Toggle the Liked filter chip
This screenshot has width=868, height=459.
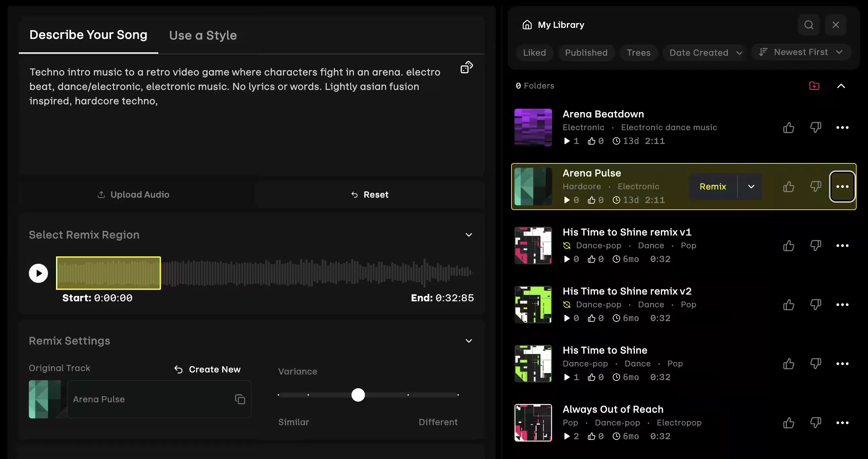(534, 53)
